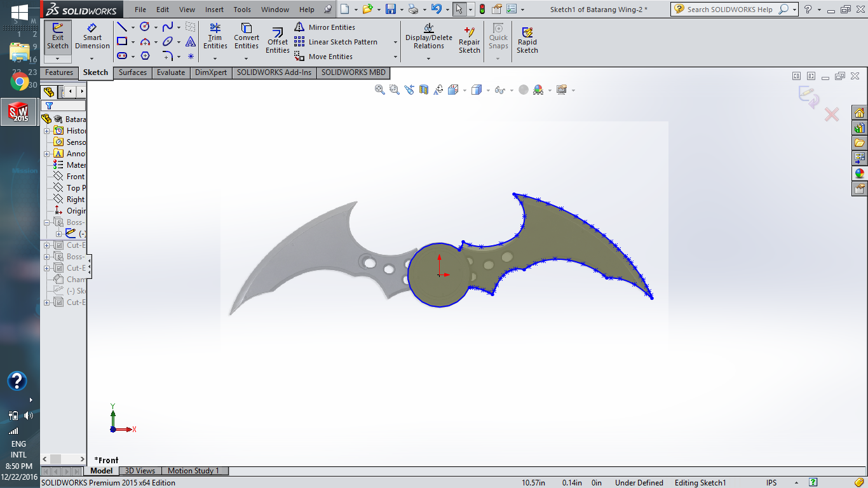This screenshot has width=868, height=488.
Task: Open Google Chrome from the taskbar
Action: [20, 81]
